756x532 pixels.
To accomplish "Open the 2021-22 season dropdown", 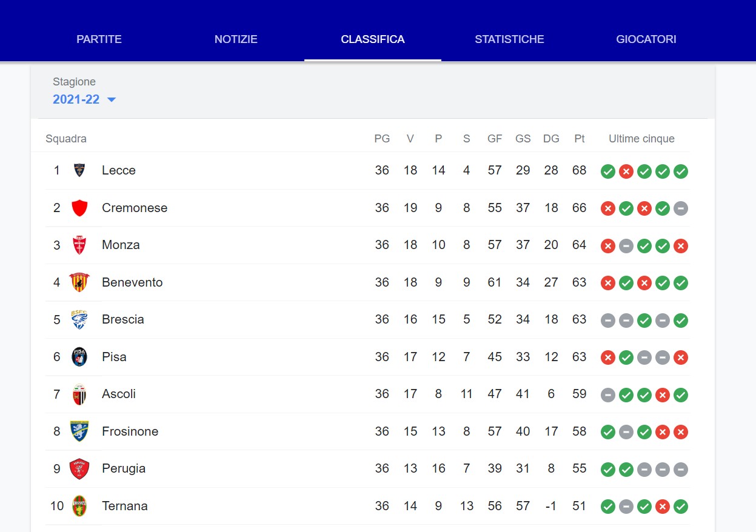I will [x=84, y=99].
